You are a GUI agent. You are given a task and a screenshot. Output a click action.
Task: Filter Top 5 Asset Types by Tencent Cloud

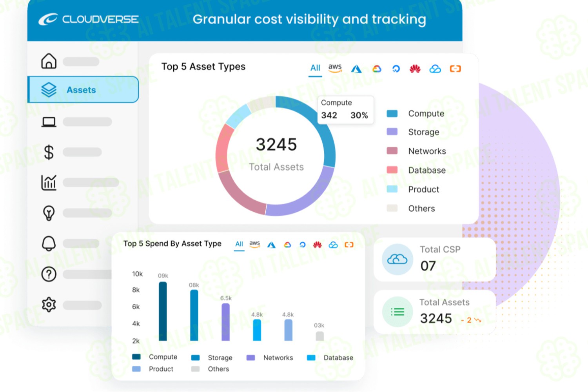435,69
